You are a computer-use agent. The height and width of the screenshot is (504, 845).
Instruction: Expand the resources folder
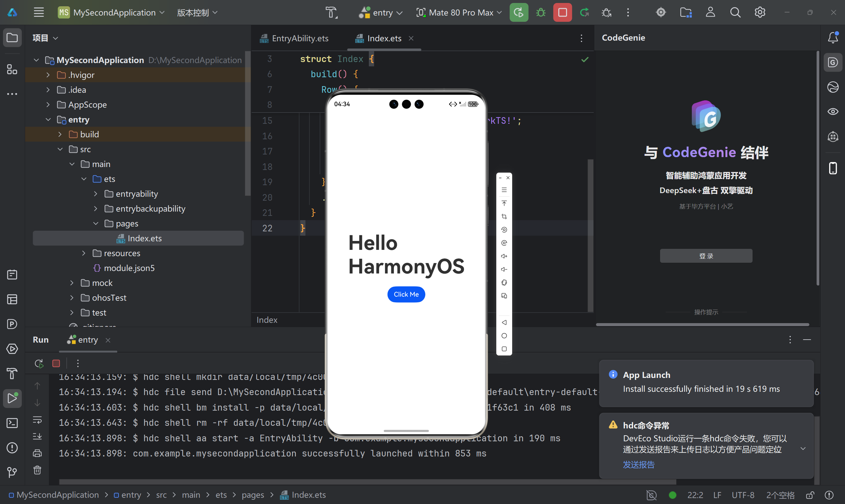84,253
